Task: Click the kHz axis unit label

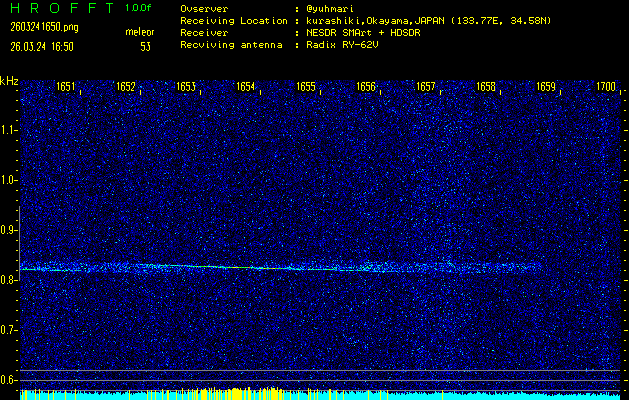Action: [9, 81]
